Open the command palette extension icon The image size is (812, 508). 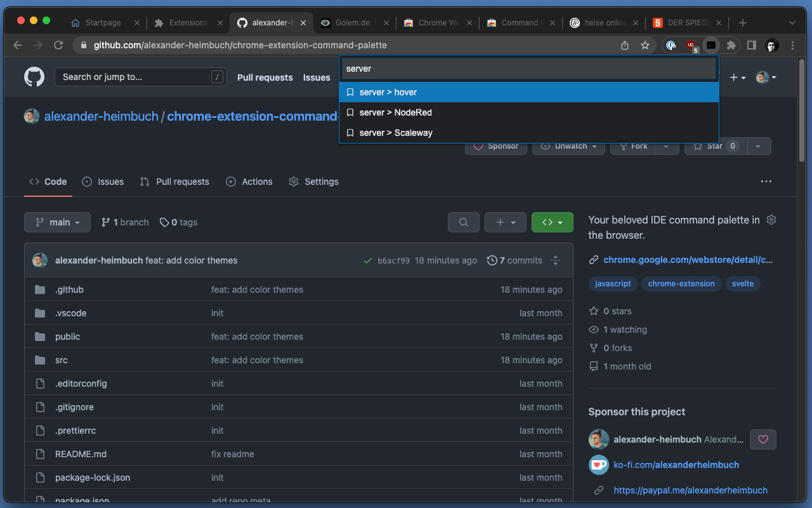coord(711,45)
